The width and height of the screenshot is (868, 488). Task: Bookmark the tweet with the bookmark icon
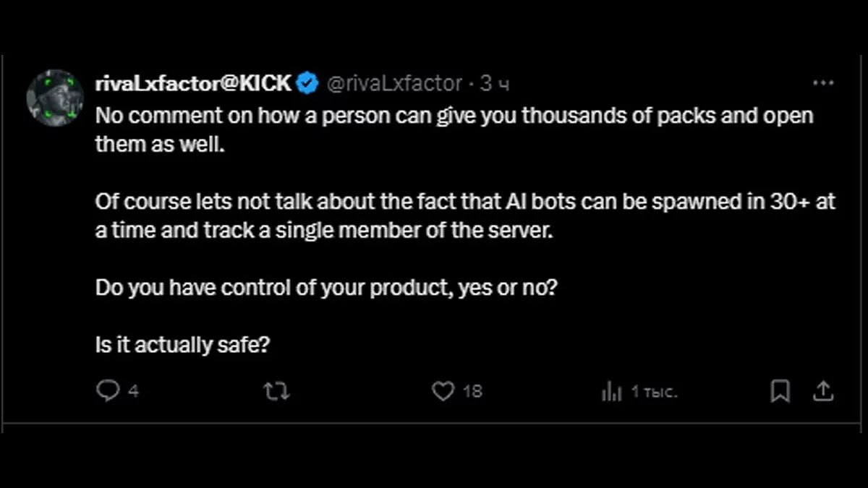pyautogui.click(x=780, y=391)
